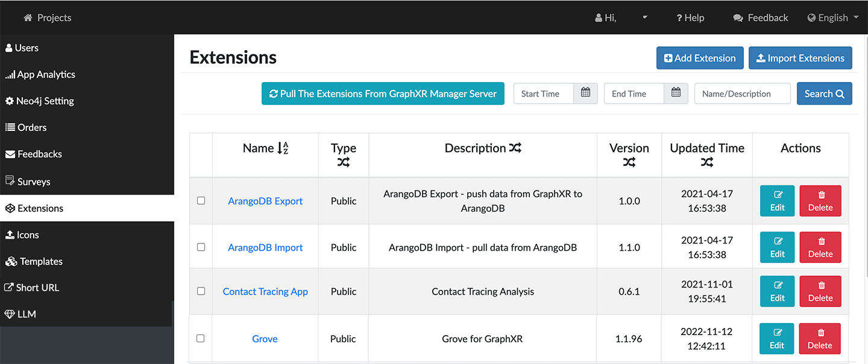The height and width of the screenshot is (364, 868).
Task: Open the LLM sidebar section
Action: click(x=20, y=315)
